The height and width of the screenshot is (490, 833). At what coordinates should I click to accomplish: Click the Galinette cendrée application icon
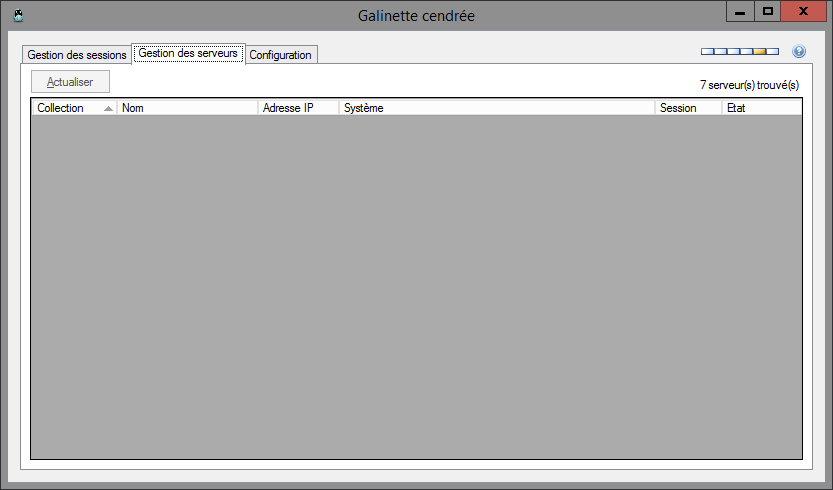(x=18, y=15)
